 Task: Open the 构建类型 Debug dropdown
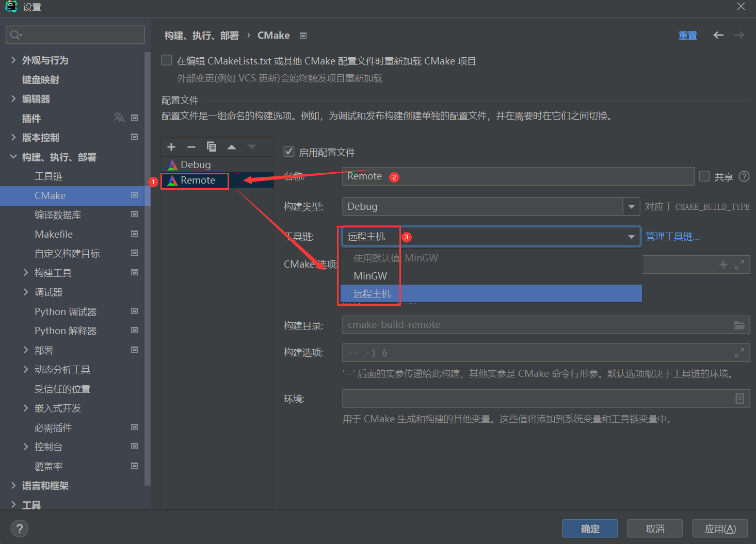pyautogui.click(x=631, y=207)
